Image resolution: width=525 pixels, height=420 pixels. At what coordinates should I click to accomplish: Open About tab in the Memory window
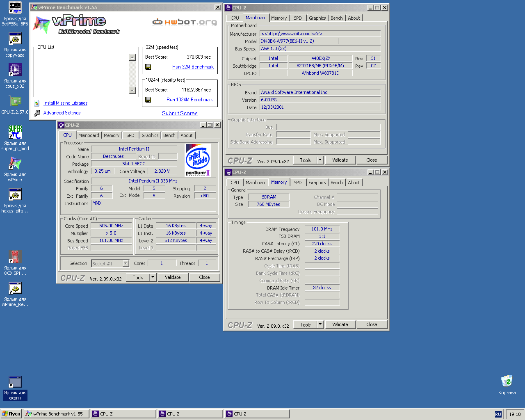click(x=354, y=183)
